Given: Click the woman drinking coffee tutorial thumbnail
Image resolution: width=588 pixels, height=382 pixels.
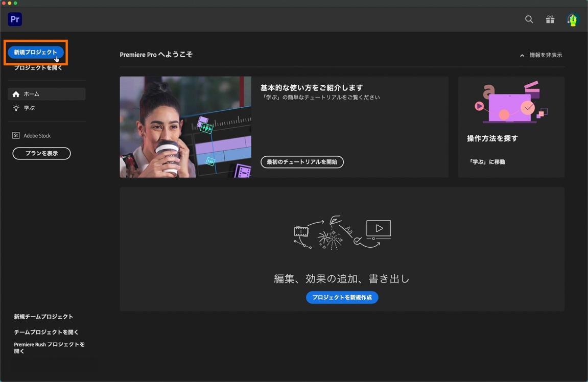Looking at the screenshot, I should (x=185, y=127).
